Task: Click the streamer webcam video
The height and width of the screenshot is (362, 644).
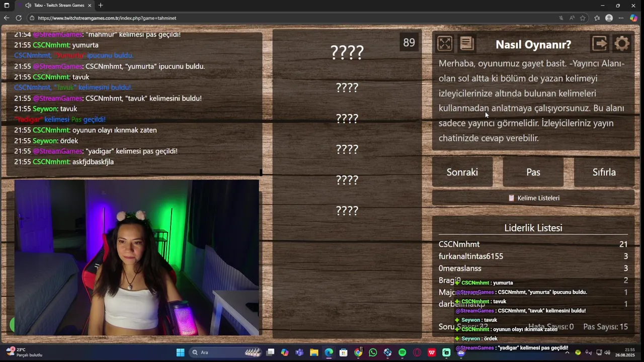Action: click(x=137, y=258)
